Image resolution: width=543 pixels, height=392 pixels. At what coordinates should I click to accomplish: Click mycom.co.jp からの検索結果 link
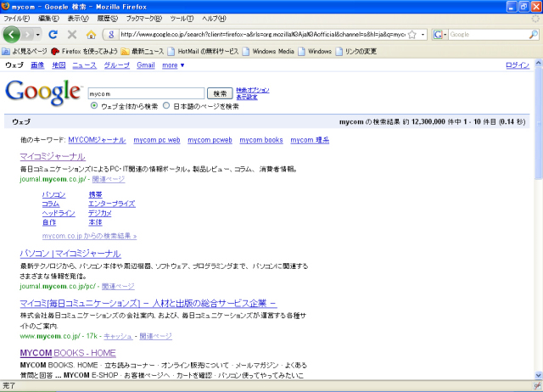89,236
